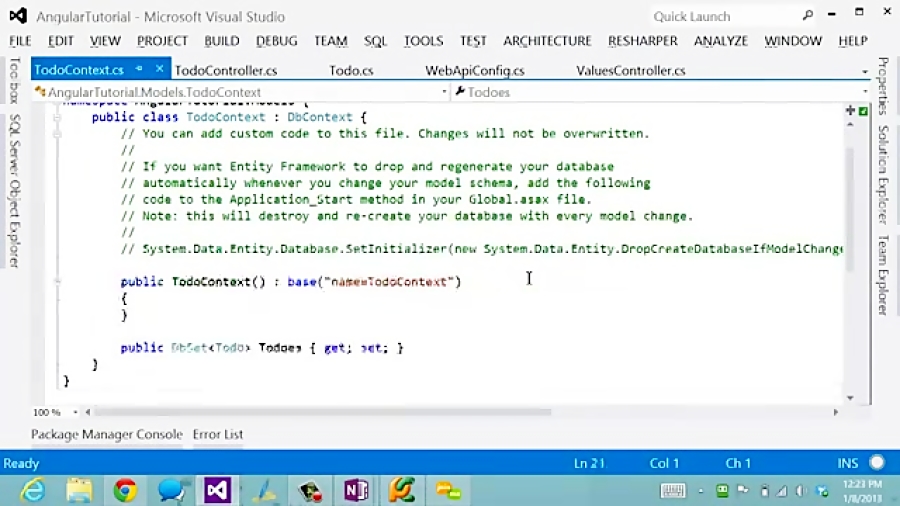The width and height of the screenshot is (900, 506).
Task: Open the BUILD menu
Action: pyautogui.click(x=222, y=41)
